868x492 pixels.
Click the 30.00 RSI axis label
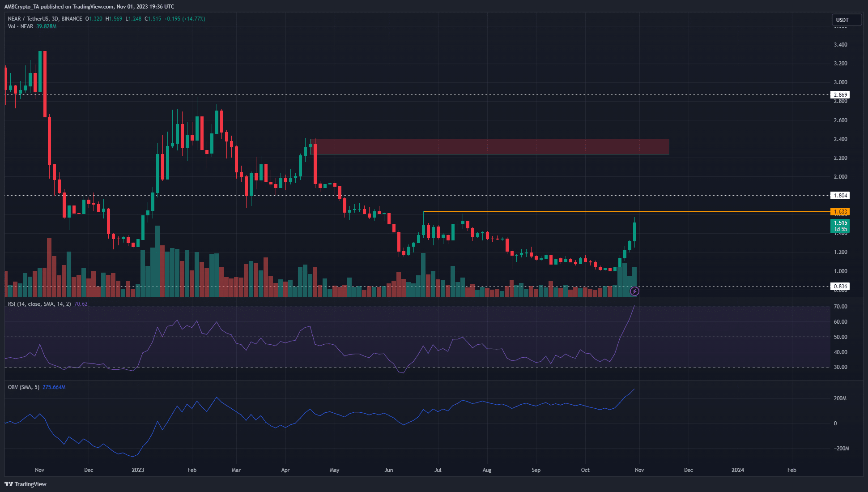tap(841, 367)
